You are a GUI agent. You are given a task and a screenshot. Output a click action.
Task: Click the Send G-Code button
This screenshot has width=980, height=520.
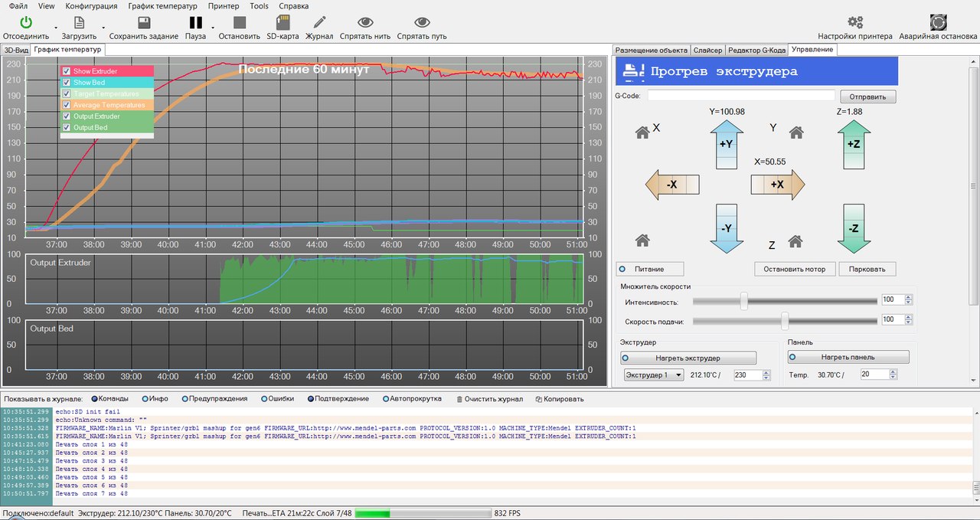tap(867, 96)
